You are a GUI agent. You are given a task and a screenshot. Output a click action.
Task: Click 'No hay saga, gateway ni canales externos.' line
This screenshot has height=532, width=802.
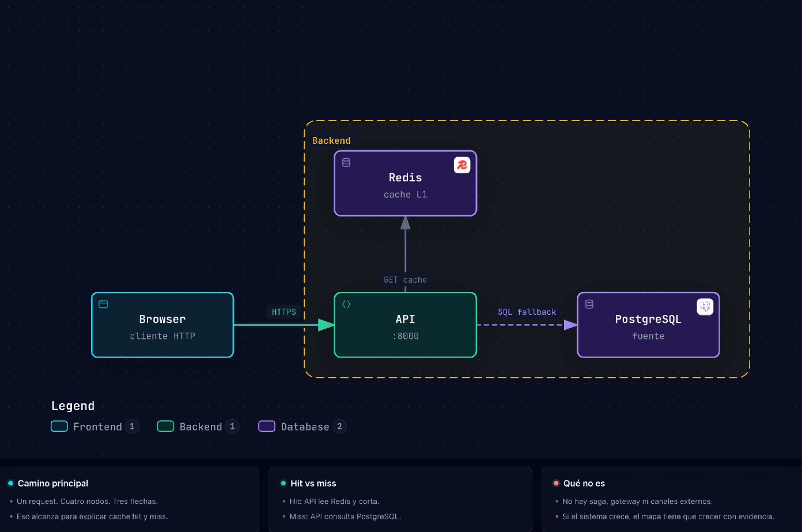(x=637, y=501)
